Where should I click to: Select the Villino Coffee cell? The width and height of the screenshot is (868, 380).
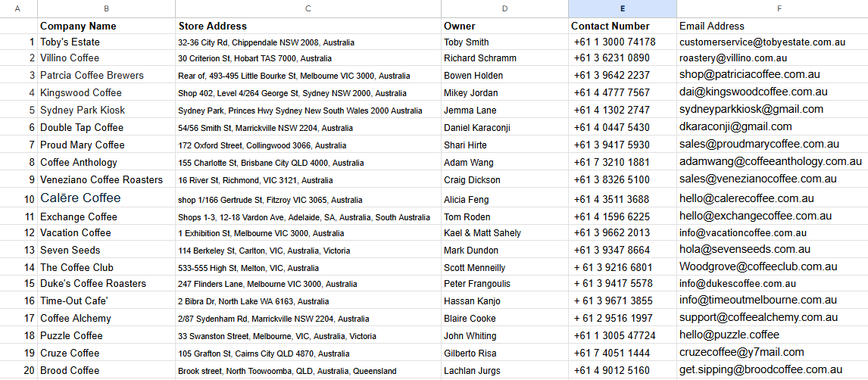tap(106, 58)
